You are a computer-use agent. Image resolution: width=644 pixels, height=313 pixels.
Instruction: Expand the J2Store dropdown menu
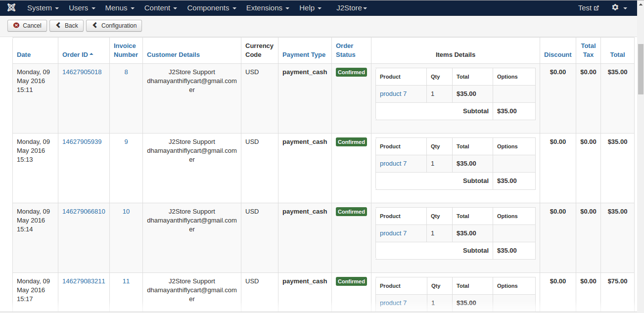[x=352, y=8]
